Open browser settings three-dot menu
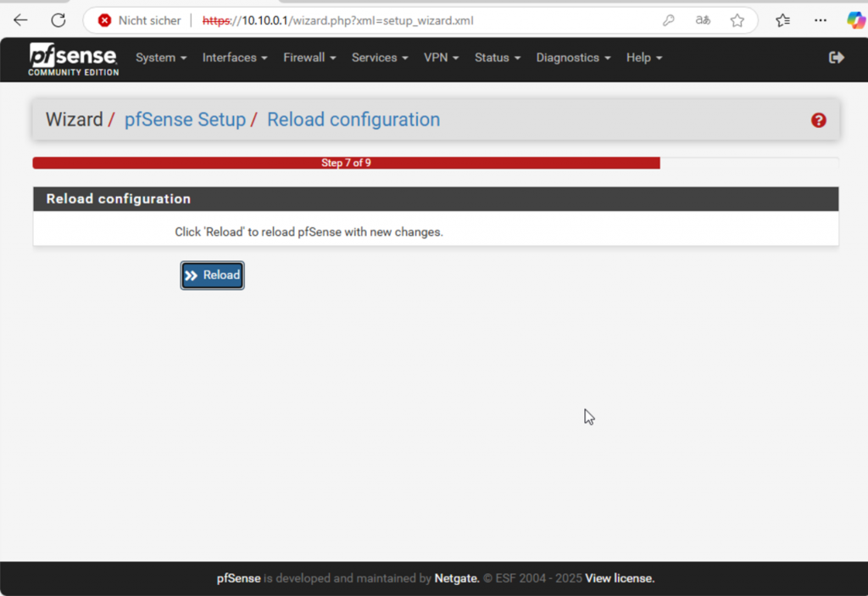This screenshot has width=868, height=596. 821,20
